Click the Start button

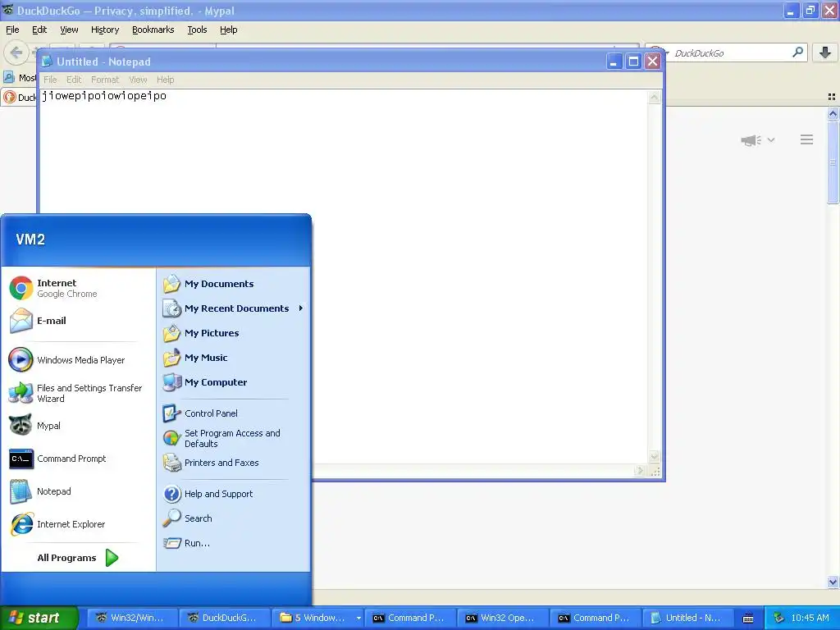[39, 618]
